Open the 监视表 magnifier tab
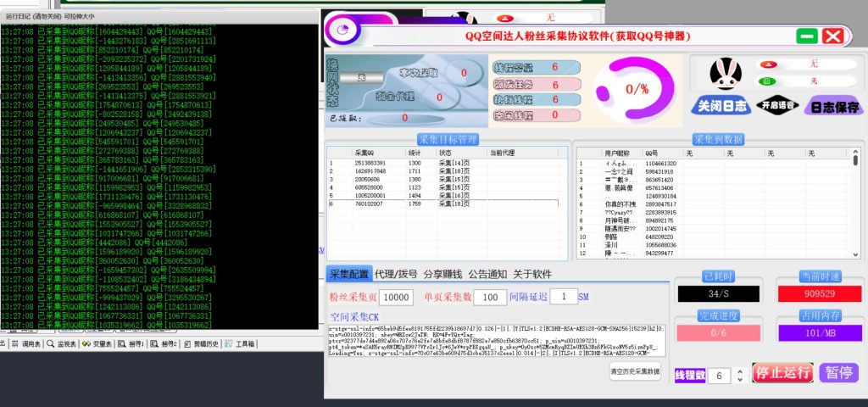 pyautogui.click(x=63, y=343)
